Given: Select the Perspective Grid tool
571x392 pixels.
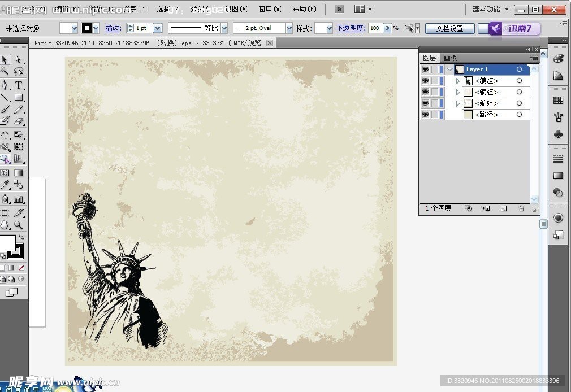Looking at the screenshot, I should click(x=19, y=159).
